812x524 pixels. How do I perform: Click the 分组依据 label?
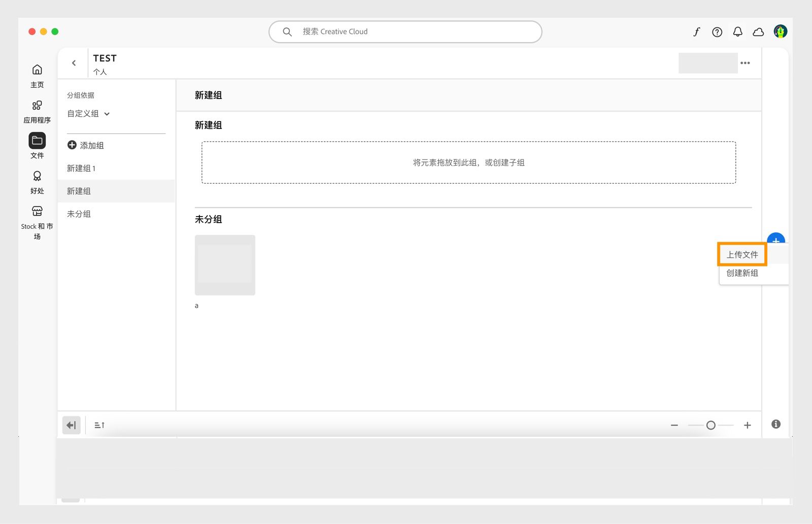(x=81, y=95)
